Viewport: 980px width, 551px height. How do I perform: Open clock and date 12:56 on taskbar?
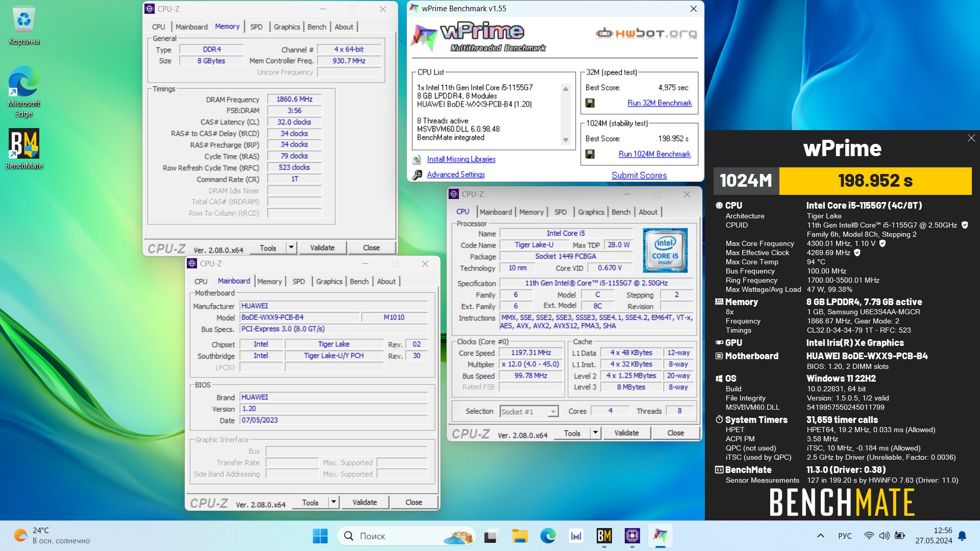(934, 536)
